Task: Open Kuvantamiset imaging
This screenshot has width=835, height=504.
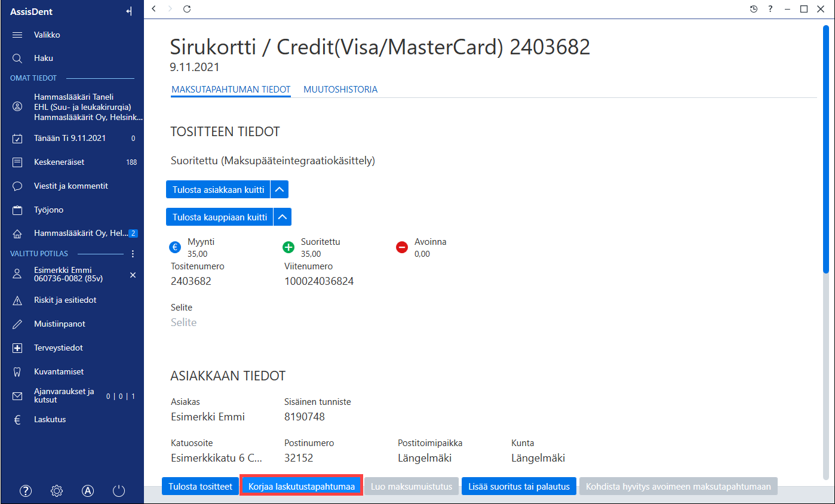Action: point(72,371)
